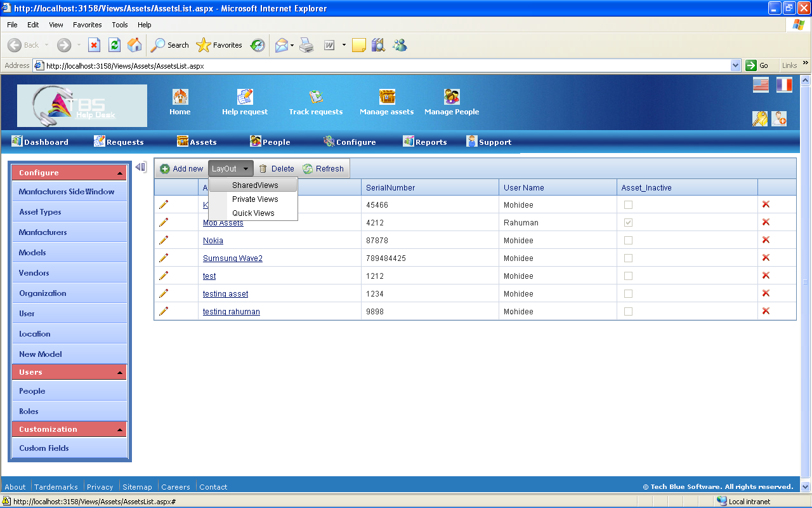Collapse the Users sidebar section arrow
The width and height of the screenshot is (812, 508).
(x=120, y=373)
